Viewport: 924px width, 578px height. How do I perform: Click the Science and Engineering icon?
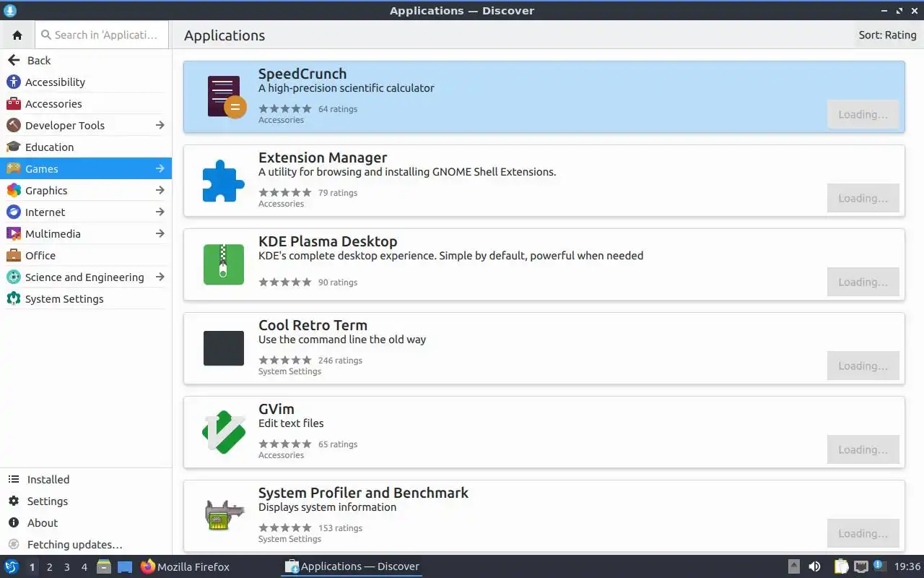click(14, 277)
